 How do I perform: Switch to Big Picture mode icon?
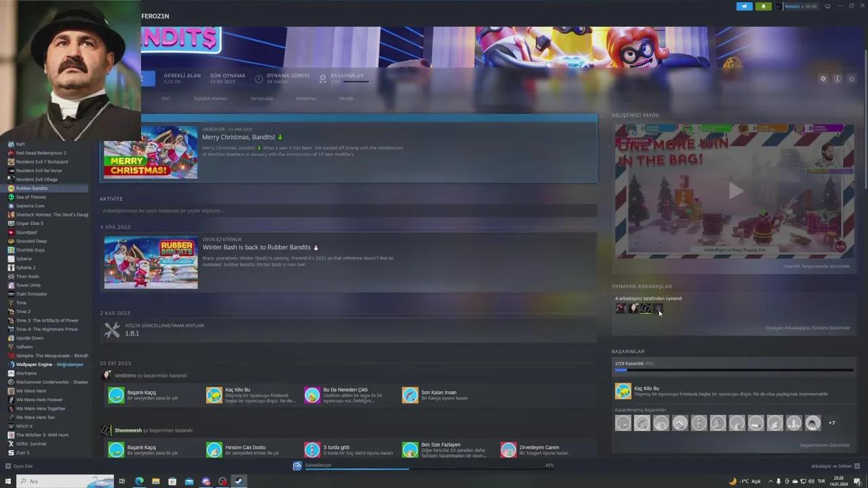827,6
